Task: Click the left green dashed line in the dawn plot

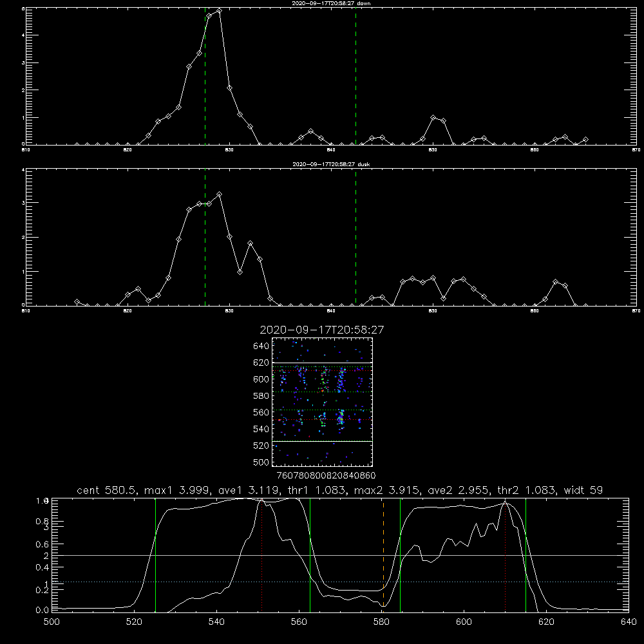Action: (205, 76)
